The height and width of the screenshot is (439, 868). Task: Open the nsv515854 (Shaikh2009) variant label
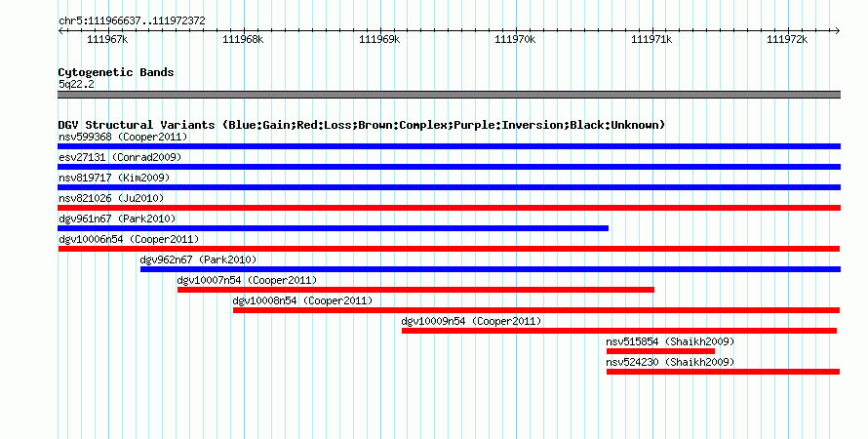point(670,341)
